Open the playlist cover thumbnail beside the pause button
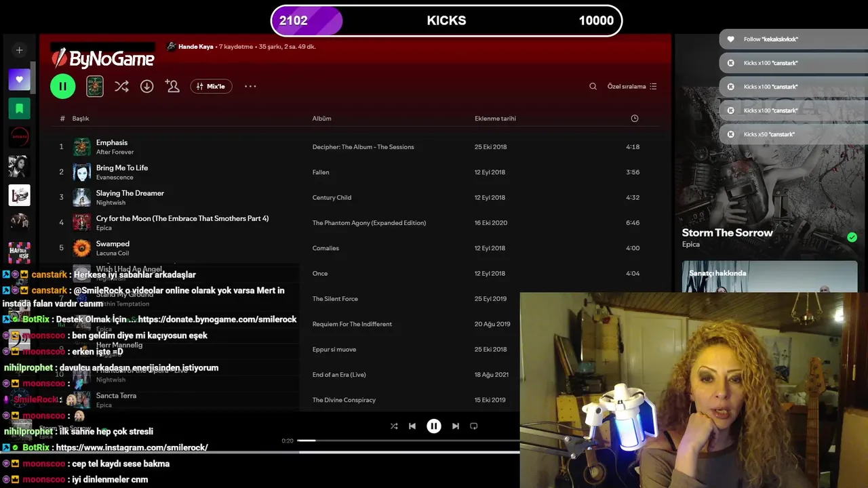This screenshot has height=488, width=868. (x=95, y=86)
